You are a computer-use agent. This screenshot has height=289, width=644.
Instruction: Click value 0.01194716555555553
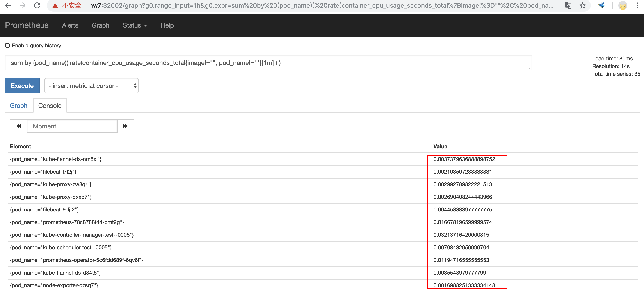461,260
